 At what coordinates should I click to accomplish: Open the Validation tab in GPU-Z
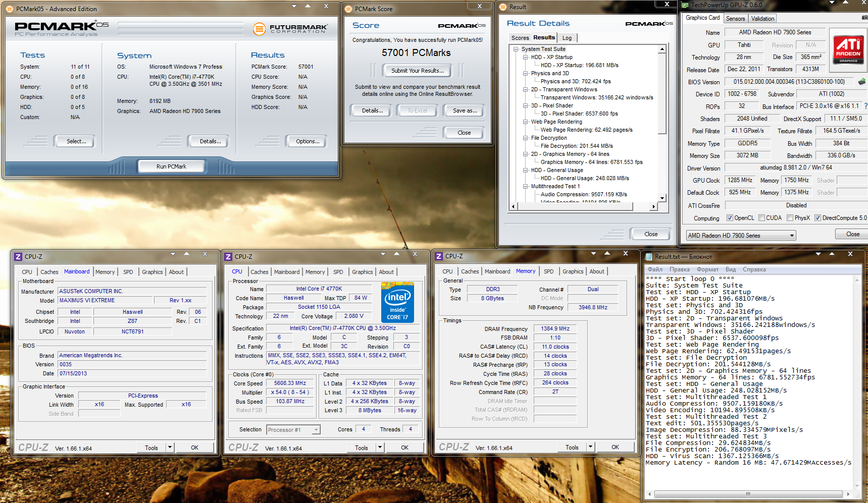point(762,19)
